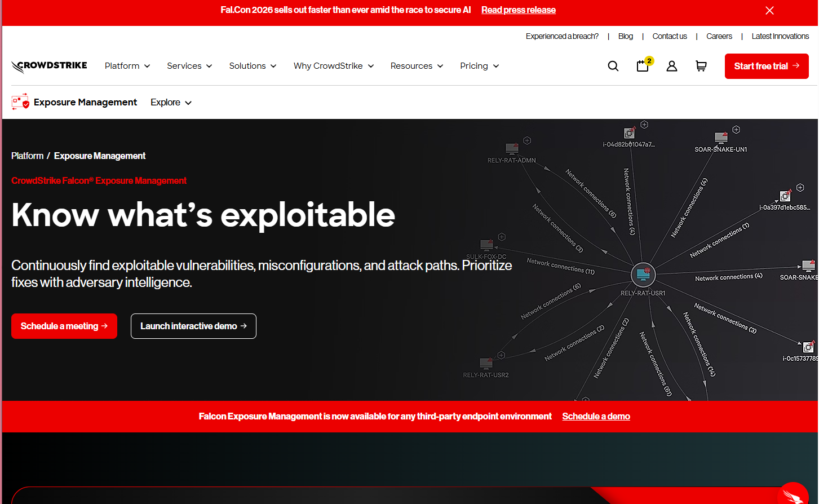Expand the plus beside SULK-FOX-DC

[x=502, y=237]
